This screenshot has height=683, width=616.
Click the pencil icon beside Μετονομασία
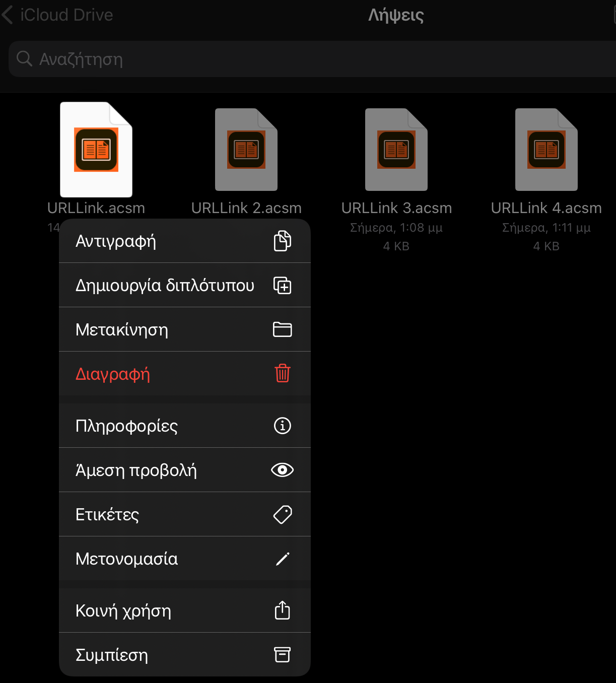(x=283, y=559)
